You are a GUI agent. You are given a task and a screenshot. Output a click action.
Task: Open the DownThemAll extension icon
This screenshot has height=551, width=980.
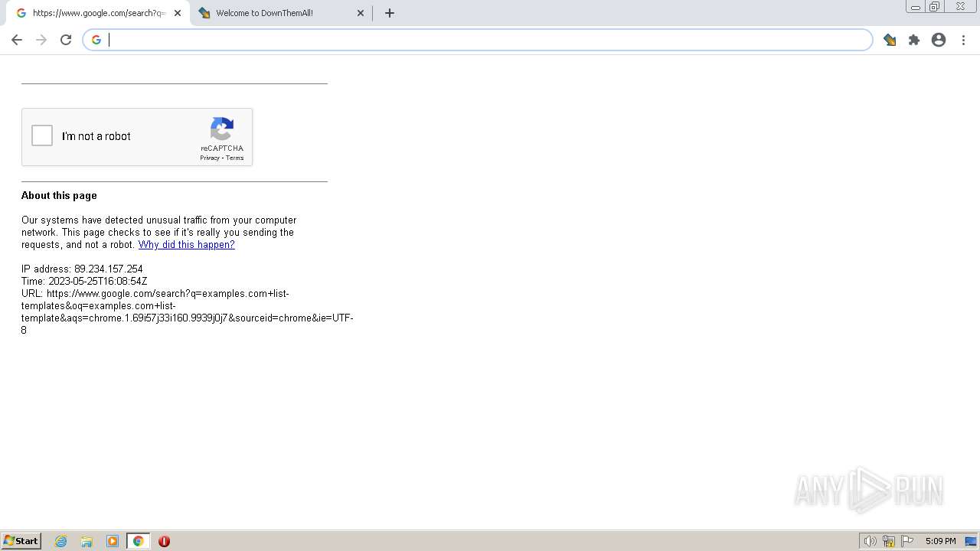point(890,40)
